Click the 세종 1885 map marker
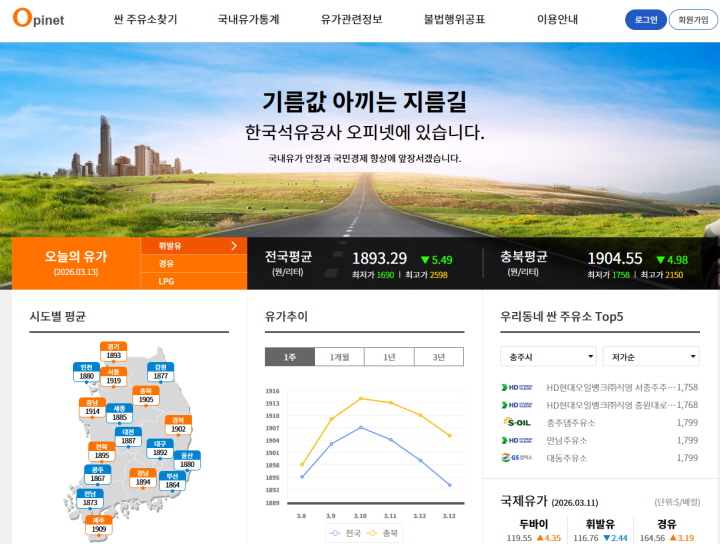Screen dimensions: 720x544 point(119,413)
